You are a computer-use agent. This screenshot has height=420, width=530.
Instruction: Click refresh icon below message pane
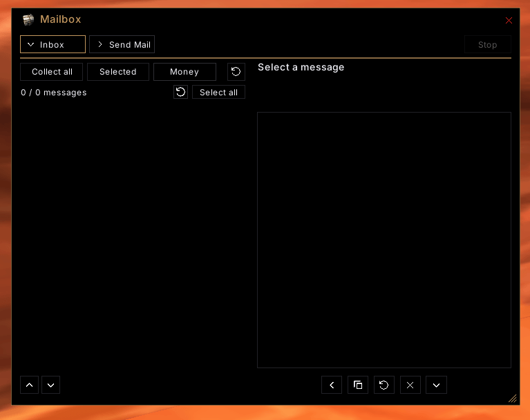pyautogui.click(x=384, y=385)
